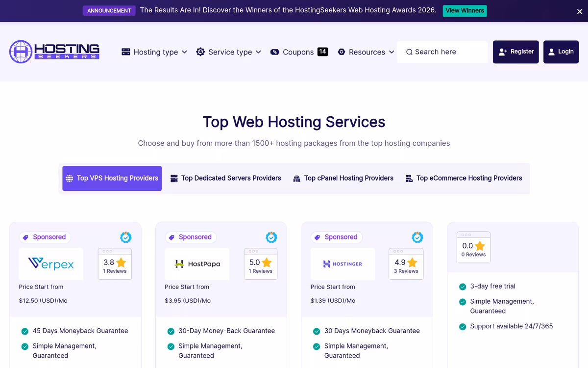Click the Sponsored tag icon on Verpex card

tap(26, 237)
